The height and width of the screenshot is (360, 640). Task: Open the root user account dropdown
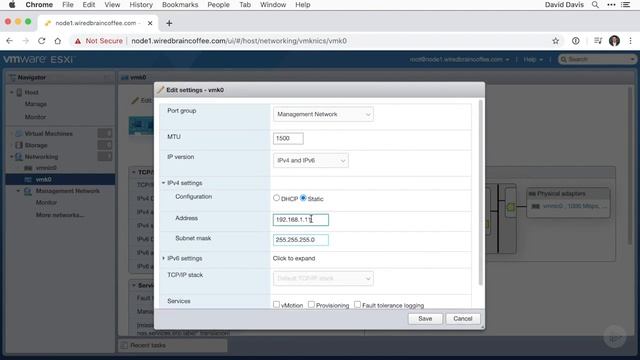pos(459,60)
